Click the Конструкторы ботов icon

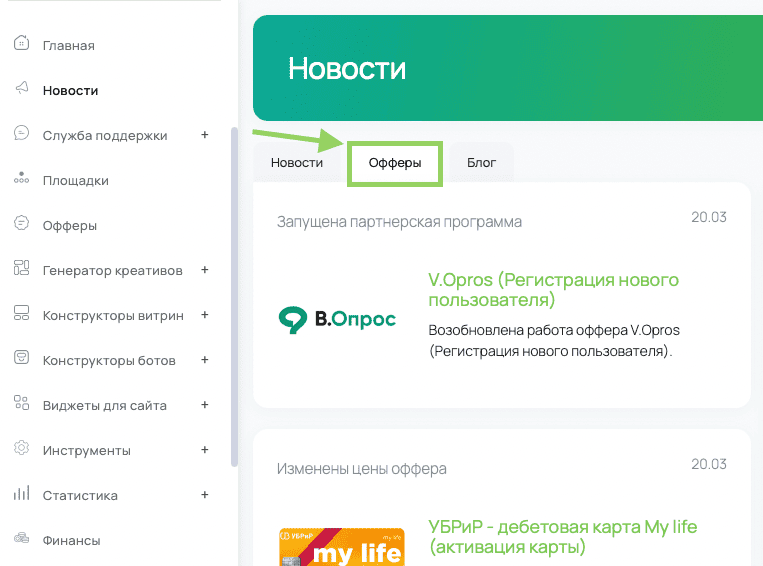[21, 360]
